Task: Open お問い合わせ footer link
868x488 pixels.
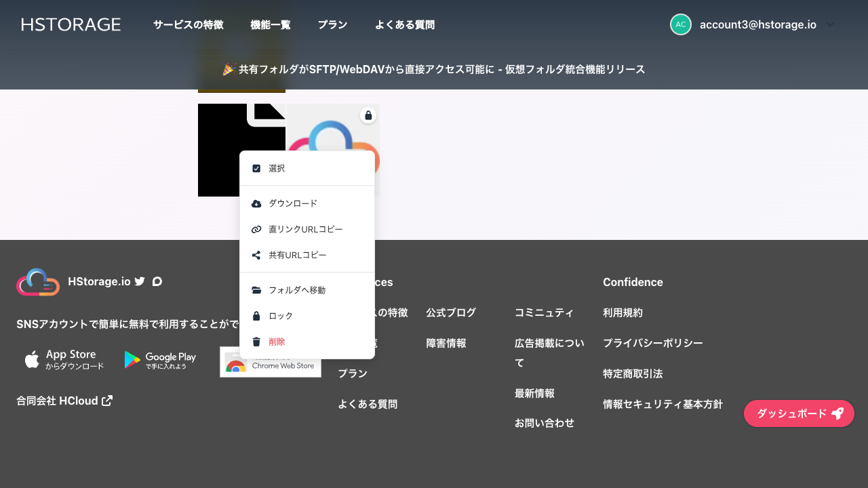Action: (545, 423)
